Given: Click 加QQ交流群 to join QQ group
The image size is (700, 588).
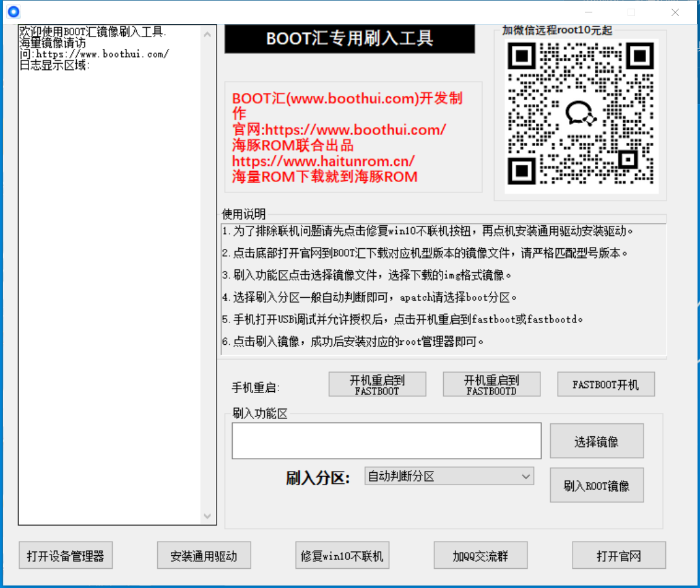Looking at the screenshot, I should tap(480, 555).
